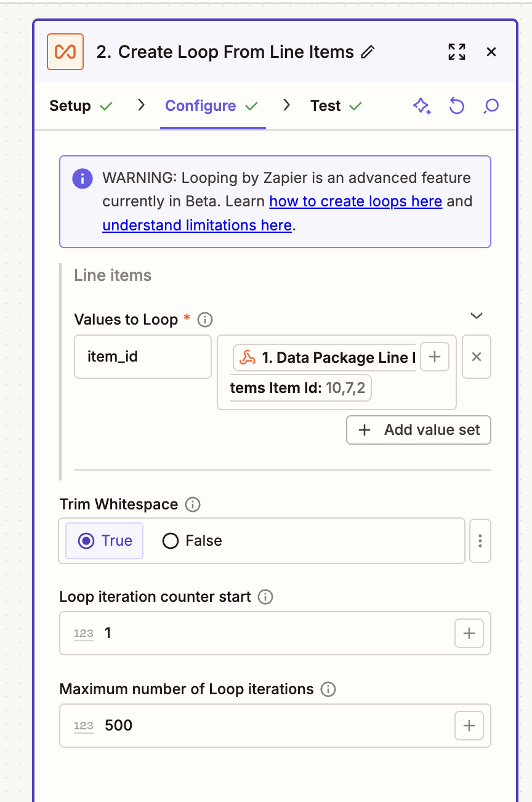Viewport: 532px width, 802px height.
Task: Click info icon next to Values to Loop
Action: [205, 320]
